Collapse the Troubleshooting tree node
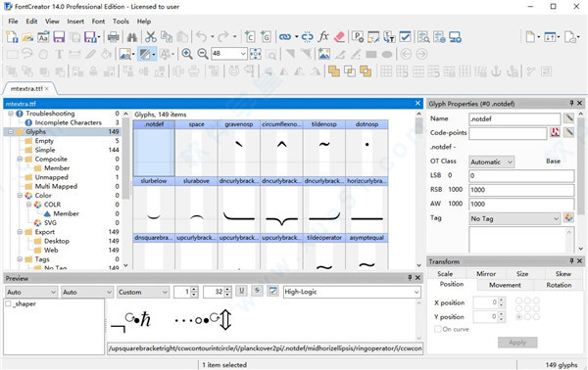 point(11,114)
